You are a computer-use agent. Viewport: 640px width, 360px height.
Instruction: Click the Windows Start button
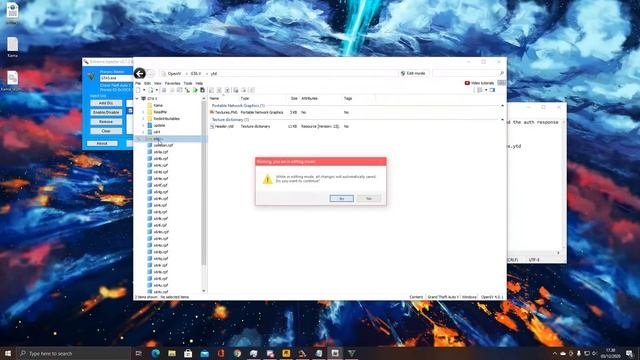coord(8,353)
